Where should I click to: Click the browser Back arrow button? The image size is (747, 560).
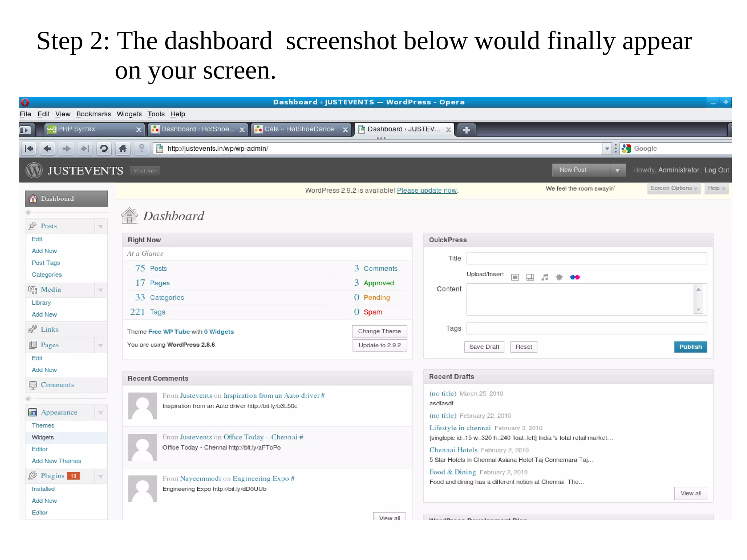coord(47,148)
